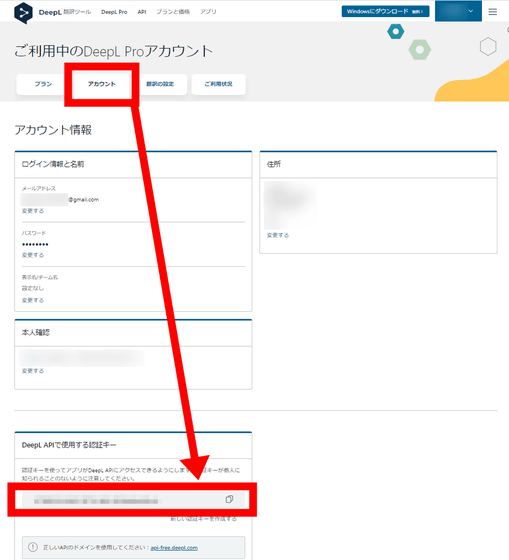Click the authentication key field
Image resolution: width=509 pixels, height=560 pixels.
point(134,500)
